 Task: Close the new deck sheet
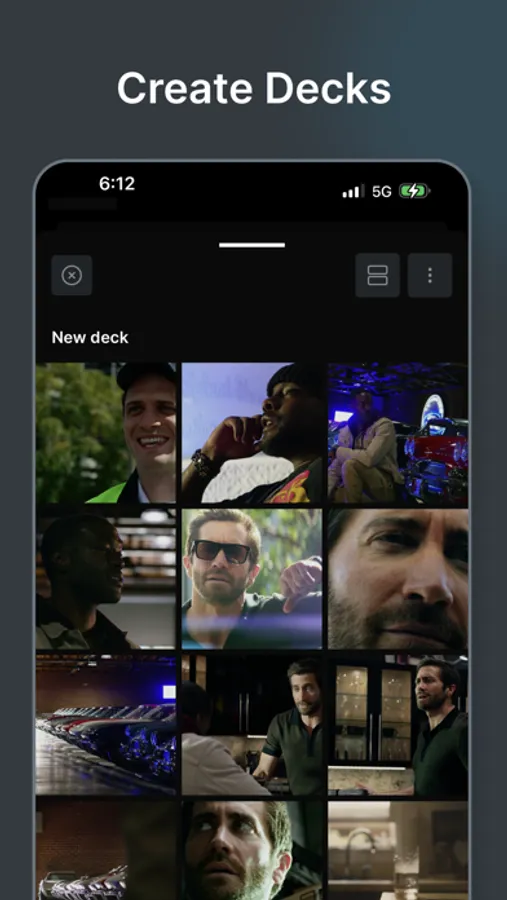(x=72, y=276)
